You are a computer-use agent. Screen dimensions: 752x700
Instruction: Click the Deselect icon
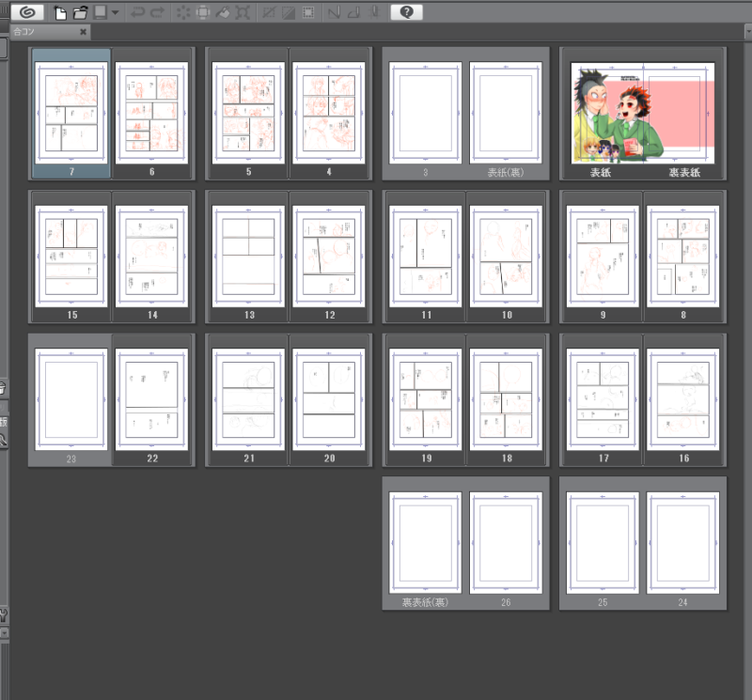[x=269, y=12]
